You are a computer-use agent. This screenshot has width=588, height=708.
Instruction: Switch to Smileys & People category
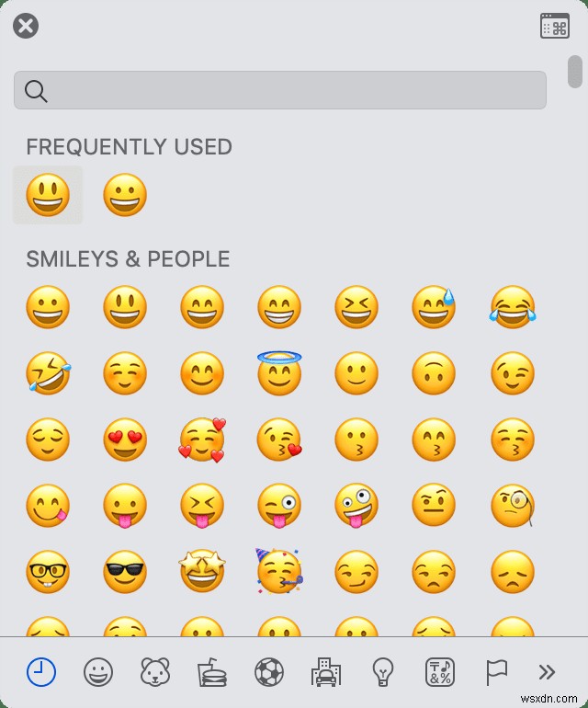click(98, 672)
